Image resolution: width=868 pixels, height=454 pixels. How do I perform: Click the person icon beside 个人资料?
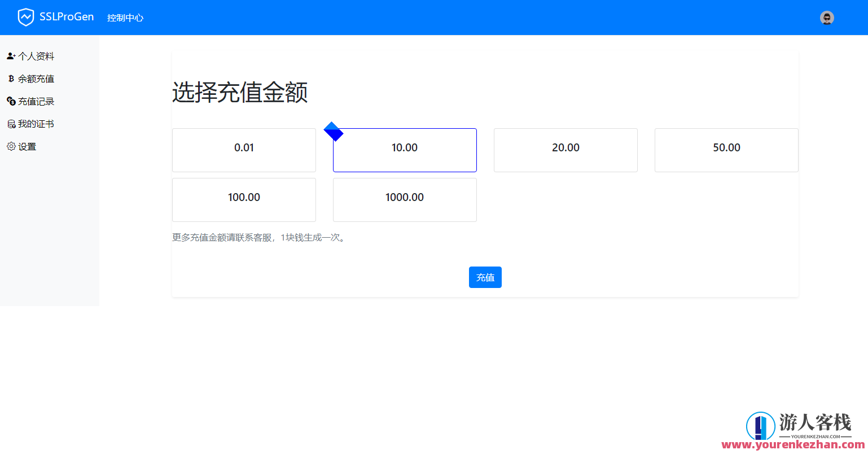(11, 55)
